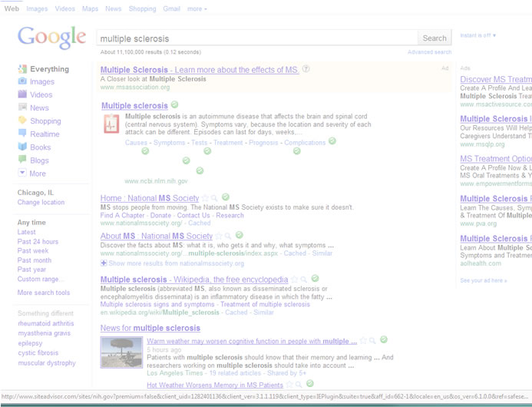Image resolution: width=532 pixels, height=407 pixels.
Task: Star the About MS National MS Society result
Action: (x=219, y=236)
